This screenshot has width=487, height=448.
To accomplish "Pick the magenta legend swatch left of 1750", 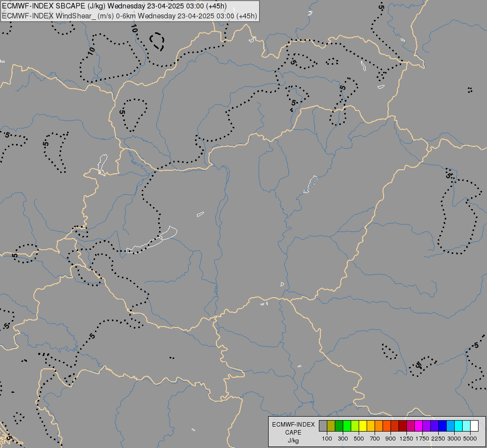I will (x=419, y=426).
